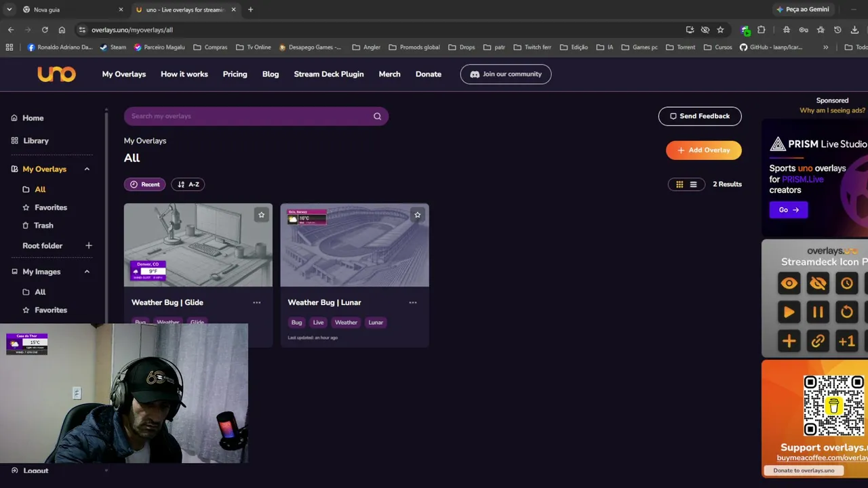Click Go in the PRISM ad
The height and width of the screenshot is (488, 868).
(x=789, y=210)
